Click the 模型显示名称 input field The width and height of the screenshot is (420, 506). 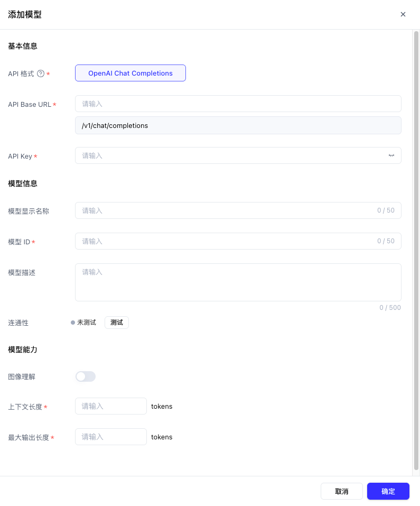pos(238,210)
